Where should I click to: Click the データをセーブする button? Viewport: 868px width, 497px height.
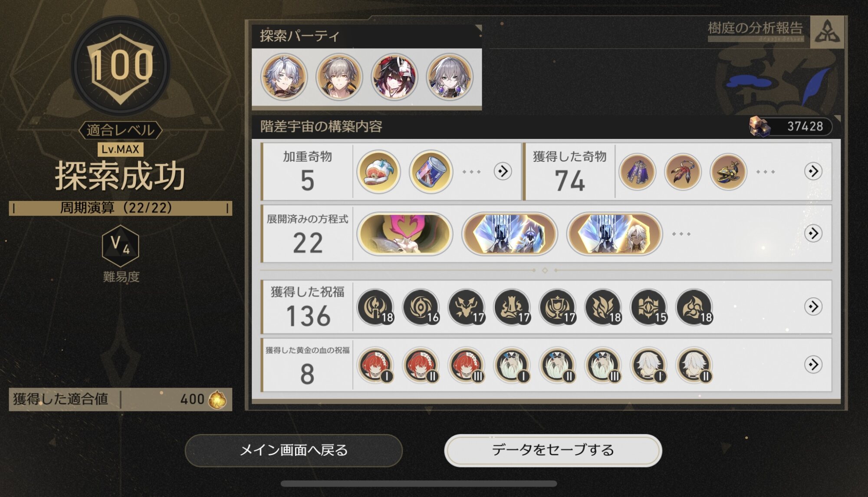click(553, 451)
